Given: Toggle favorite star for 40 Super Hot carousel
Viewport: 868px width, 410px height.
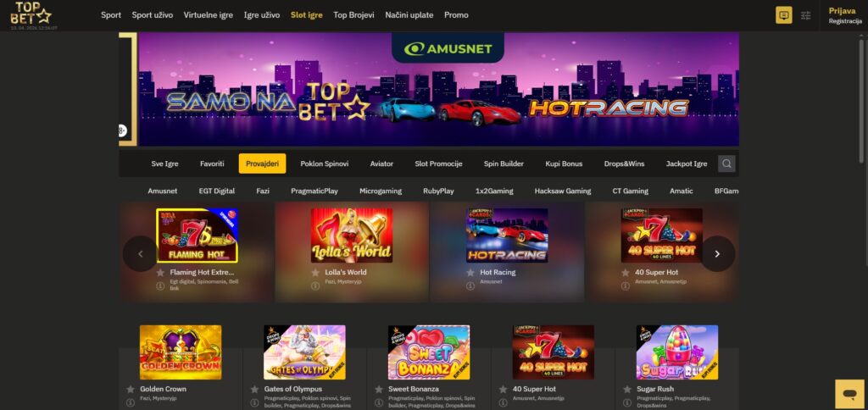Looking at the screenshot, I should click(626, 273).
